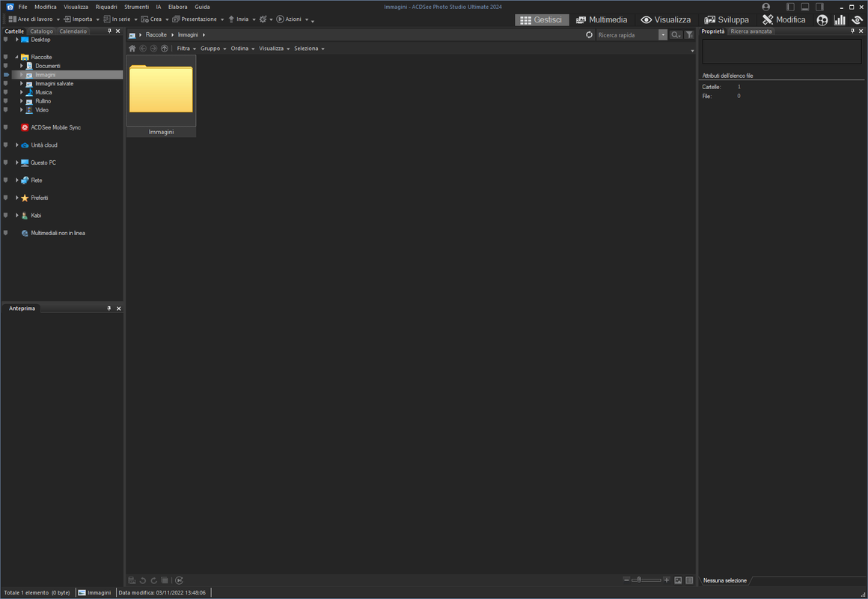Click the forward navigation arrow
Image resolution: width=868 pixels, height=599 pixels.
coord(153,49)
